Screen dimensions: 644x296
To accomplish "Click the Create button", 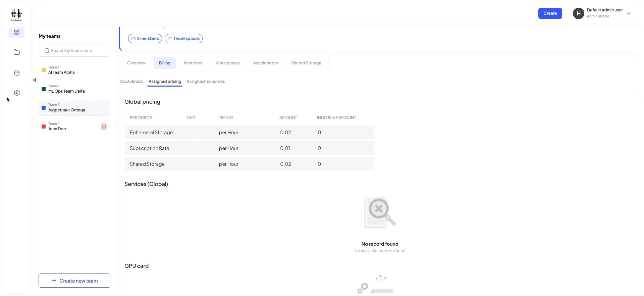I will tap(550, 13).
